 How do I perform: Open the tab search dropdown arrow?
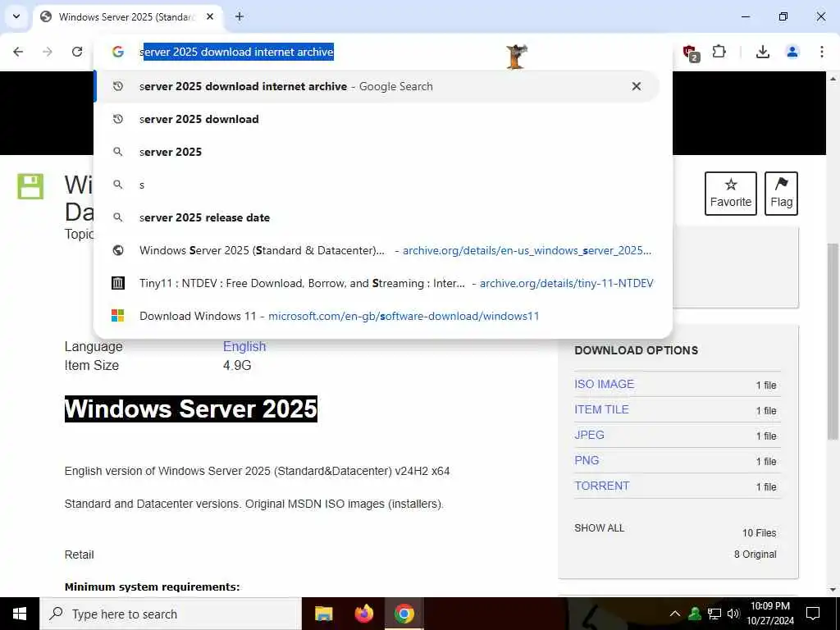pos(16,16)
